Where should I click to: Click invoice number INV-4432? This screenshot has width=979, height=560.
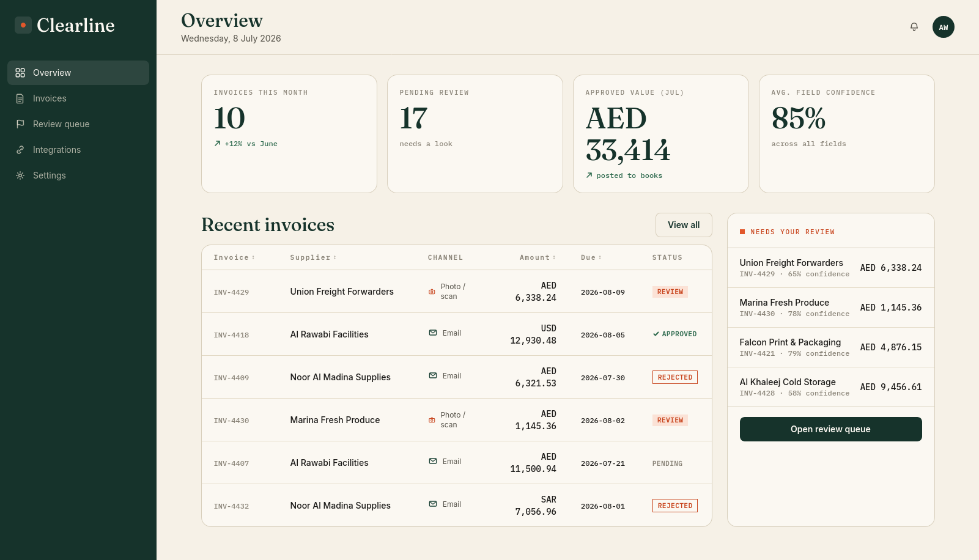pyautogui.click(x=231, y=506)
